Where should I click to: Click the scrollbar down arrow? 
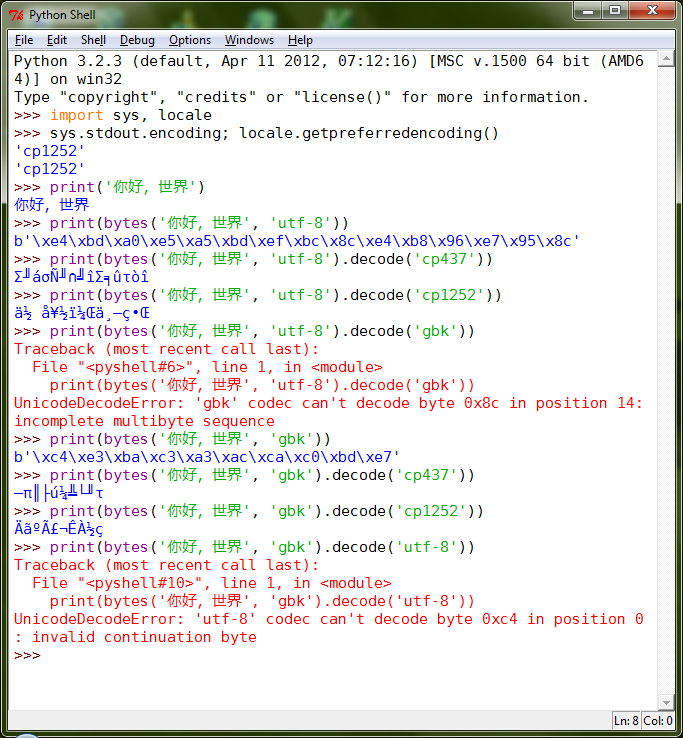[666, 703]
